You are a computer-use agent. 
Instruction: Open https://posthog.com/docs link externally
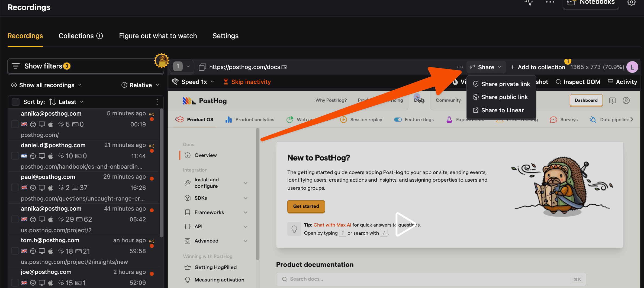tap(248, 67)
